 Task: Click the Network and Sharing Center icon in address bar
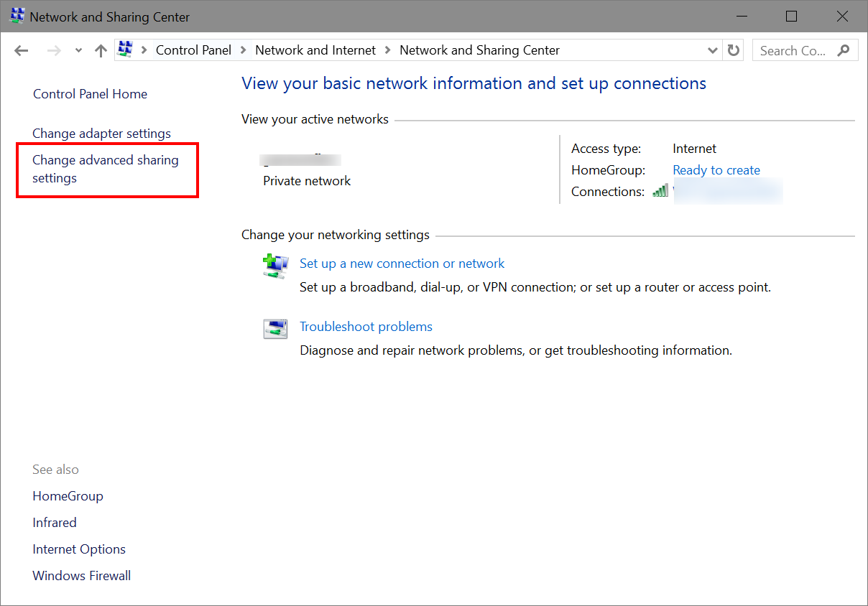(125, 50)
